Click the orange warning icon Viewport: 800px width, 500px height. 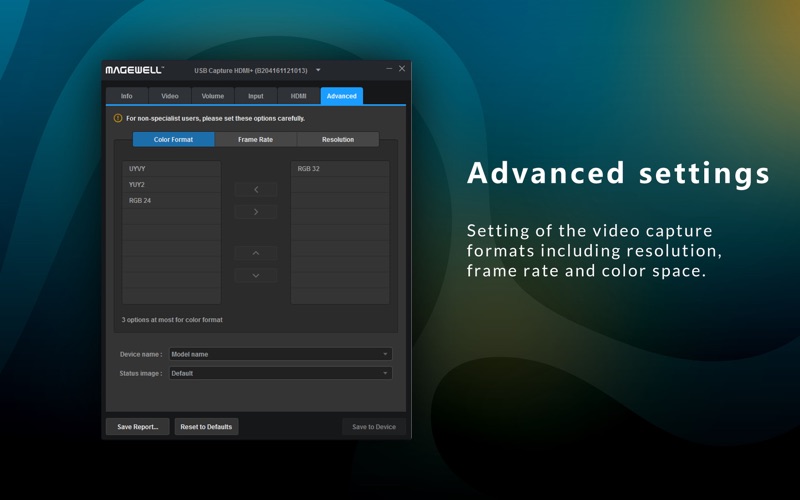tap(118, 118)
